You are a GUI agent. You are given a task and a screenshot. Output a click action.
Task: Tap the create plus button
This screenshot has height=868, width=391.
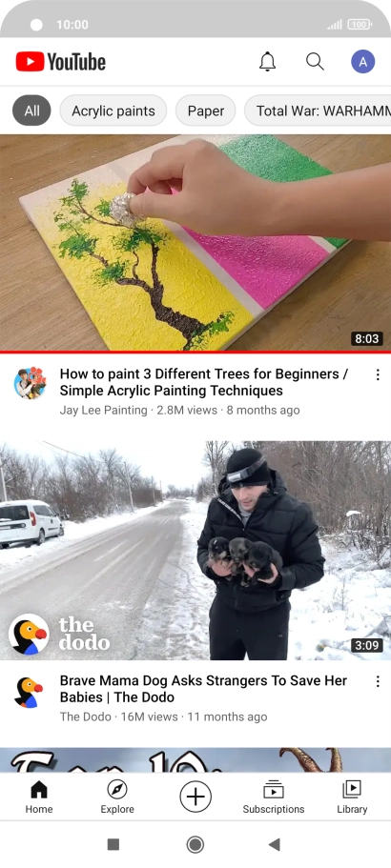click(195, 797)
